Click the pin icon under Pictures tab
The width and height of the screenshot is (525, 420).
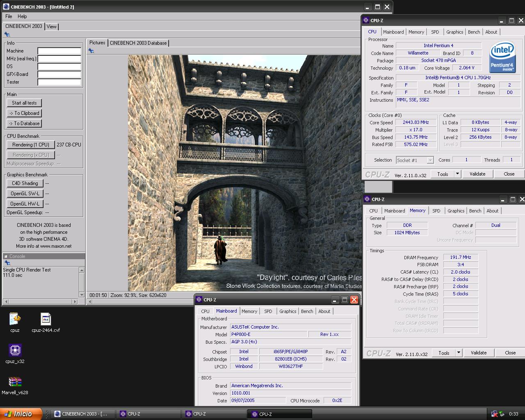pyautogui.click(x=91, y=51)
